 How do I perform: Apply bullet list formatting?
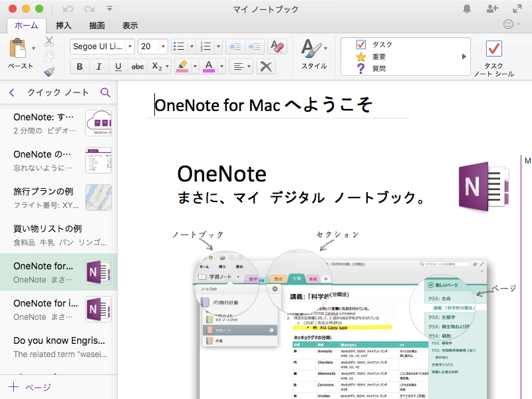(x=179, y=46)
